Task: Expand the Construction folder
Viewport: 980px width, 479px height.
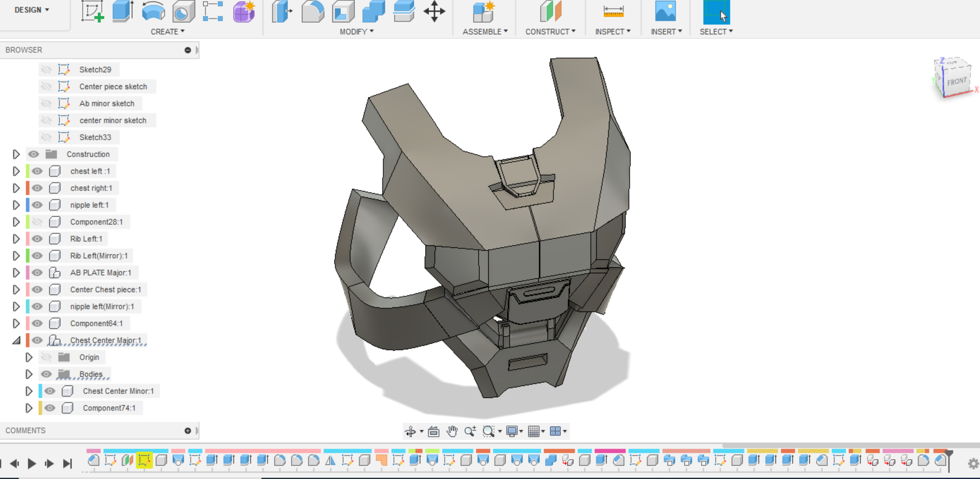Action: click(x=16, y=154)
